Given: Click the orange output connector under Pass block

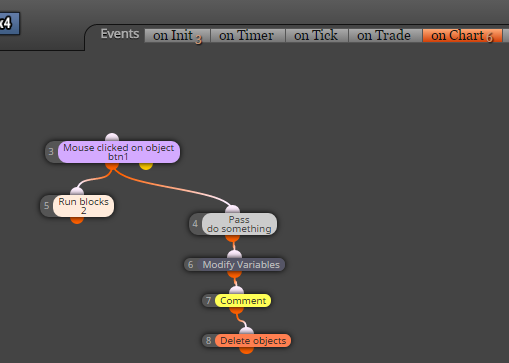Looking at the screenshot, I should click(x=232, y=238).
